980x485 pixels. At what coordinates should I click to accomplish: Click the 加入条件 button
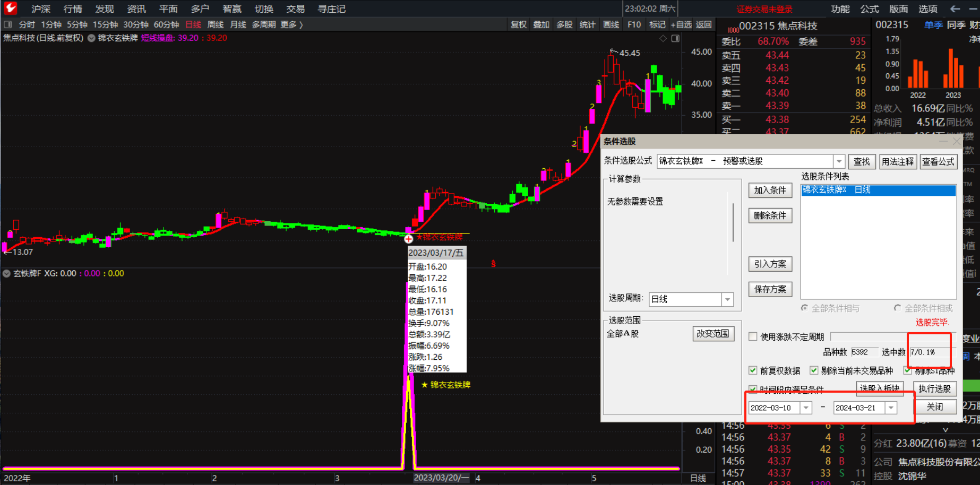[770, 190]
